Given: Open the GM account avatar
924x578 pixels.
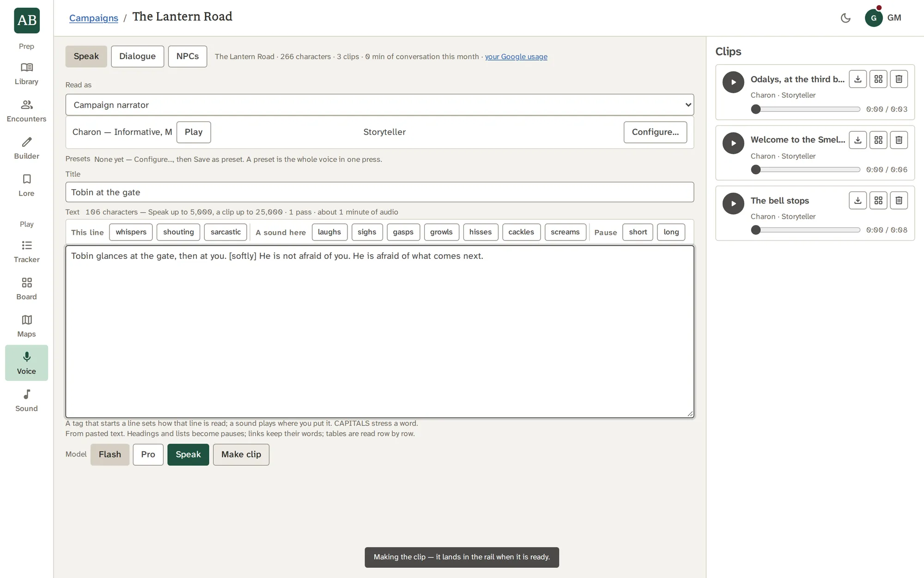Looking at the screenshot, I should tap(874, 18).
